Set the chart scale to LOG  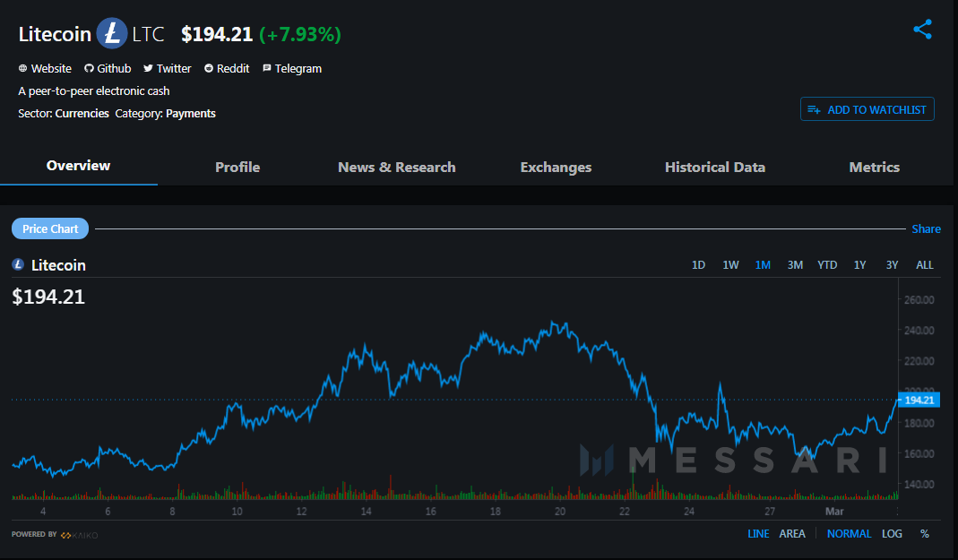click(892, 534)
